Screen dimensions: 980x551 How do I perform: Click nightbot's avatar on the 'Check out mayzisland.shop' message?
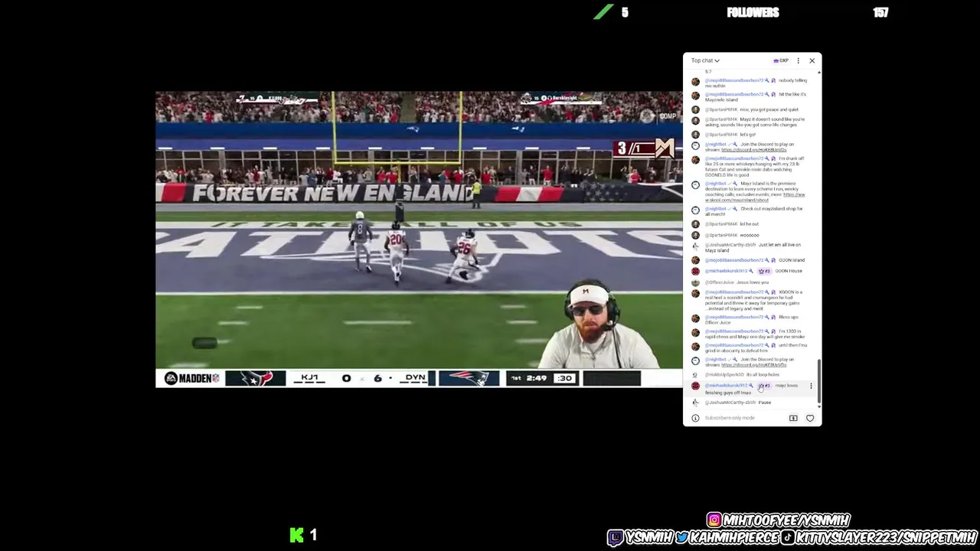pos(695,210)
